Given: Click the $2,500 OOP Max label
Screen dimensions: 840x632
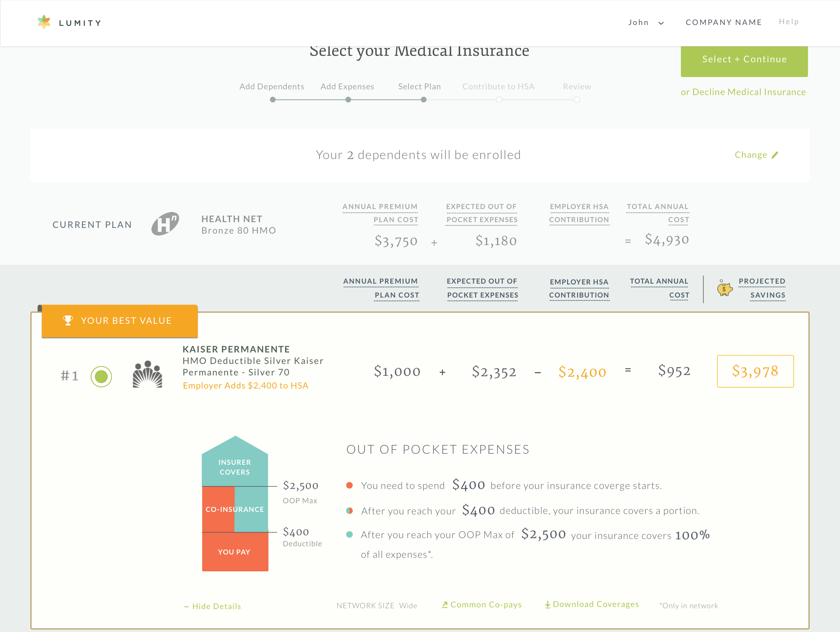Looking at the screenshot, I should [301, 492].
